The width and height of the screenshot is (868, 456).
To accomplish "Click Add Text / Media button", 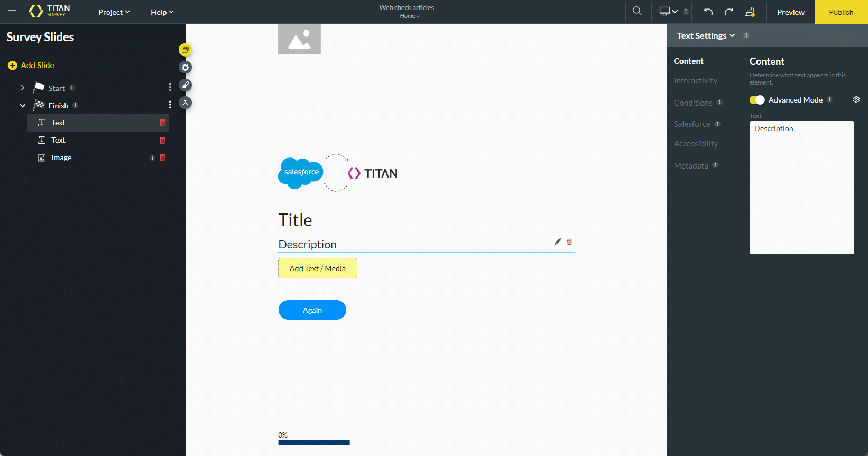I will 318,268.
